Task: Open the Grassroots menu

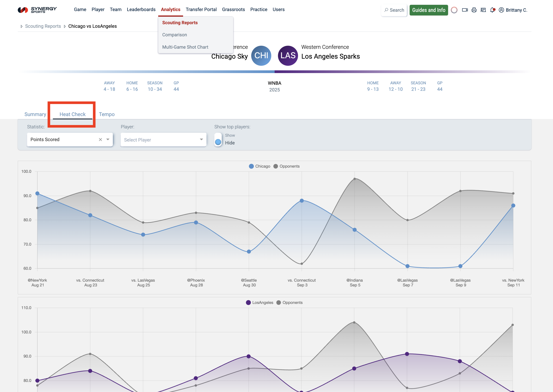Action: coord(233,10)
